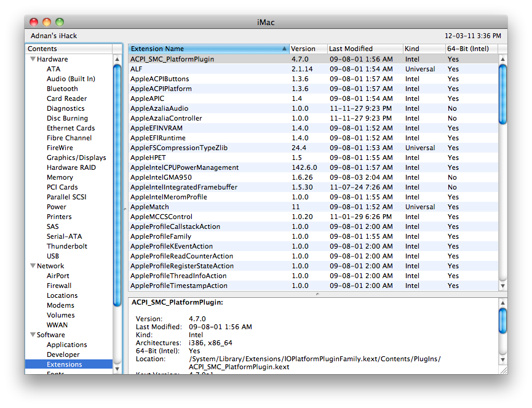532x408 pixels.
Task: Select AppleHPET extension row
Action: [313, 158]
